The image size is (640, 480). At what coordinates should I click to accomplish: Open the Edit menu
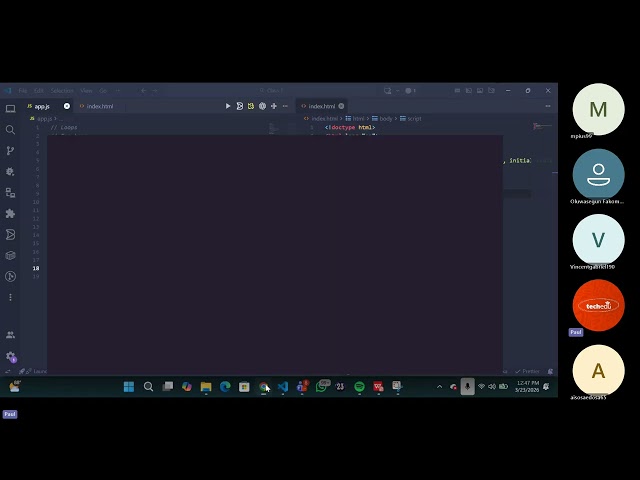(38, 91)
